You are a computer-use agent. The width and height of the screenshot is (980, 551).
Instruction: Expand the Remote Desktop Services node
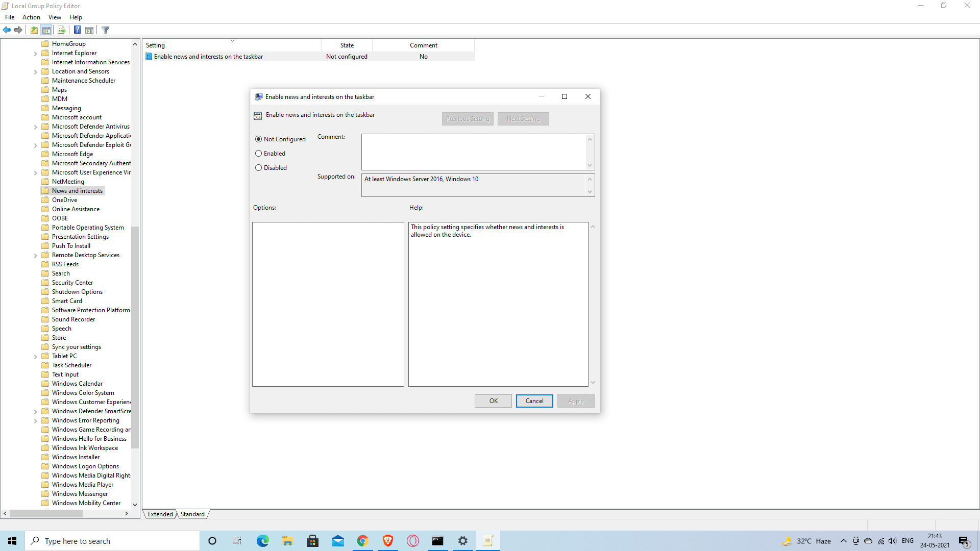tap(35, 255)
